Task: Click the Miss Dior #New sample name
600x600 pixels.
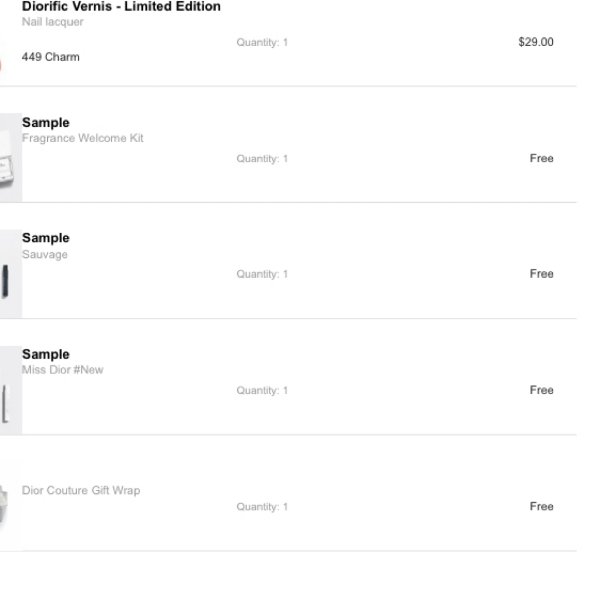Action: tap(63, 370)
